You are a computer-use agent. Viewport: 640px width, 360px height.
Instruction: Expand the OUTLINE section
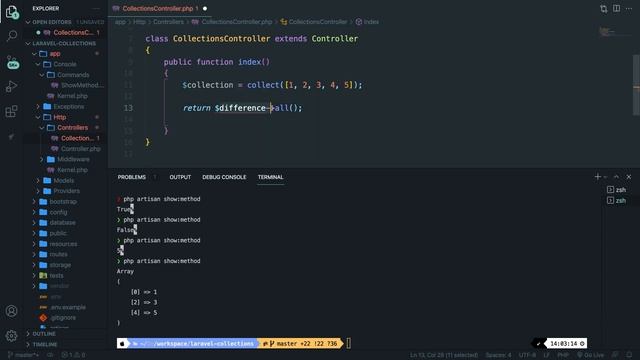(x=28, y=334)
